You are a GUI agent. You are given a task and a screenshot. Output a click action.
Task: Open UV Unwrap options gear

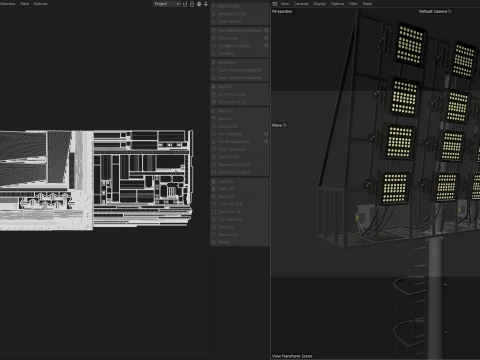tap(266, 38)
